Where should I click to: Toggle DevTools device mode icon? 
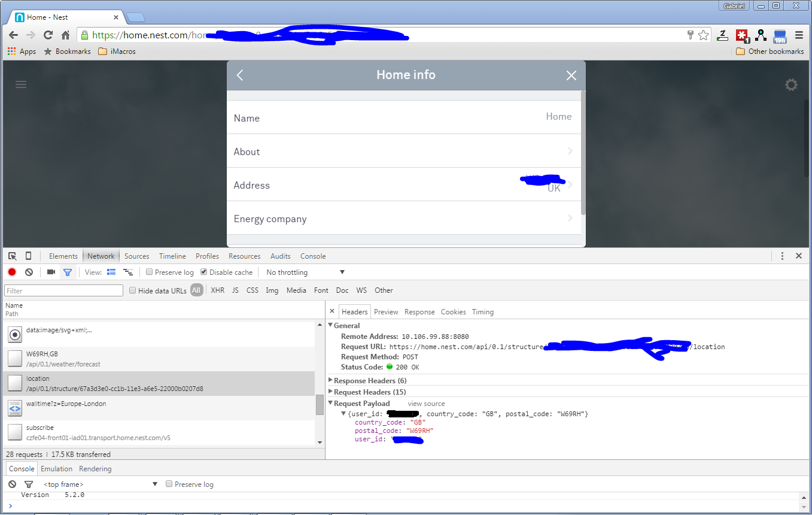pyautogui.click(x=28, y=256)
